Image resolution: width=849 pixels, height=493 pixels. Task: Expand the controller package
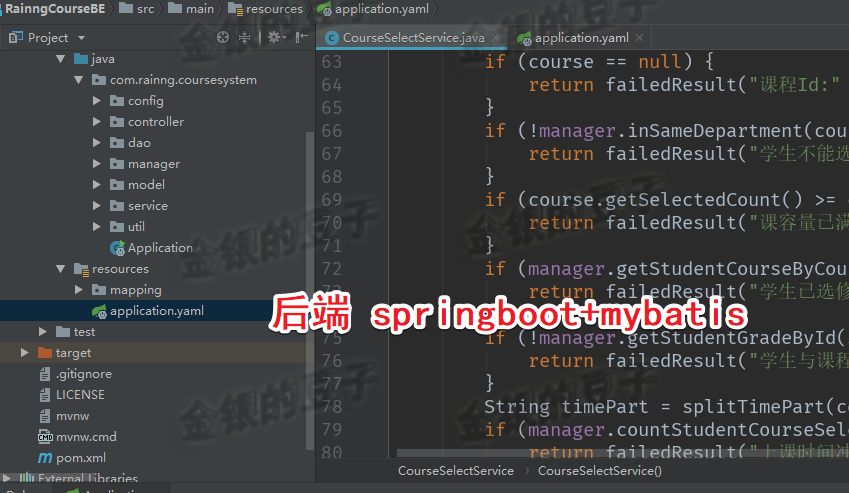(97, 122)
